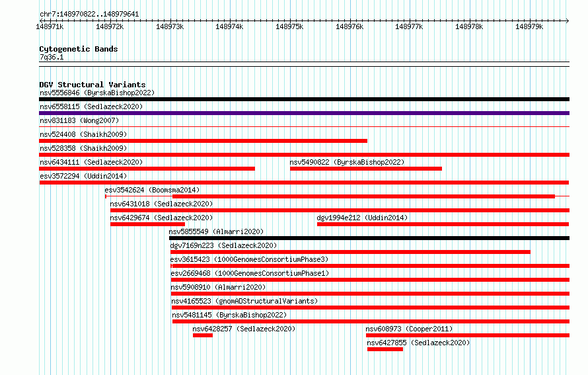
Task: Open nsv5490822 (ByrskaBishop2022) variant label
Action: 347,162
